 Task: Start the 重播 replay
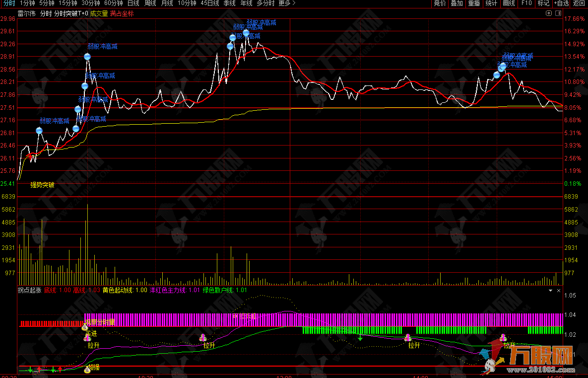click(x=474, y=3)
